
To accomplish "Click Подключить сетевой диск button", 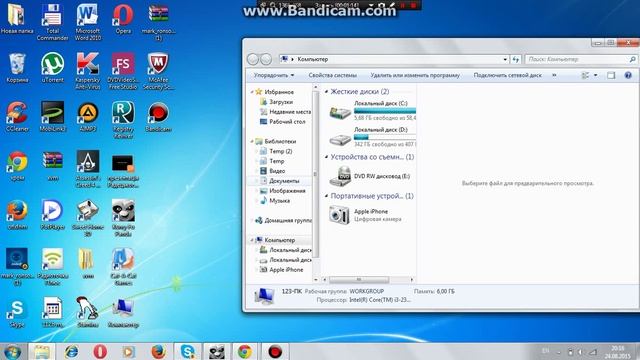I will click(507, 75).
